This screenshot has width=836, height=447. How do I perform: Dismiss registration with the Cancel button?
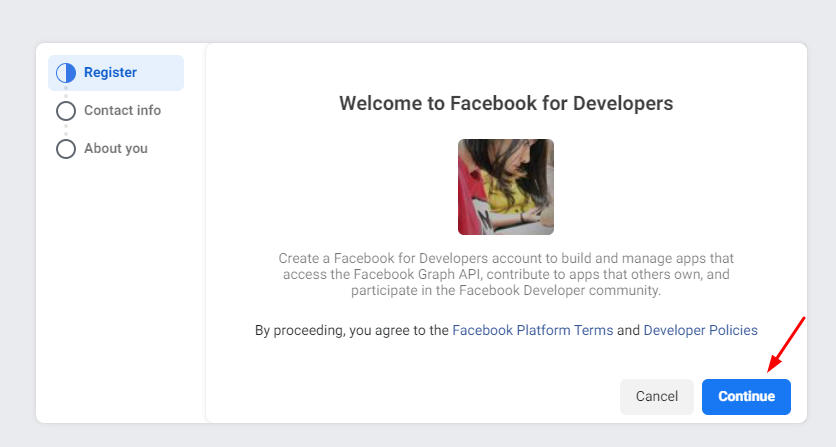point(657,396)
